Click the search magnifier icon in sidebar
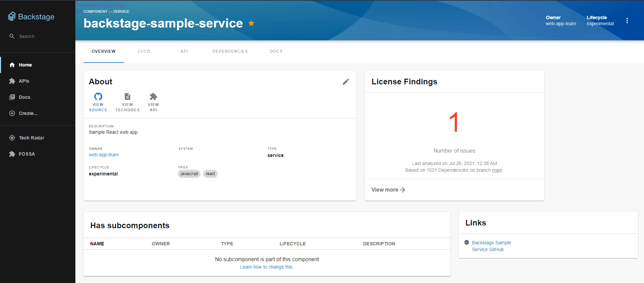Screen dimensions: 644x283 point(12,36)
